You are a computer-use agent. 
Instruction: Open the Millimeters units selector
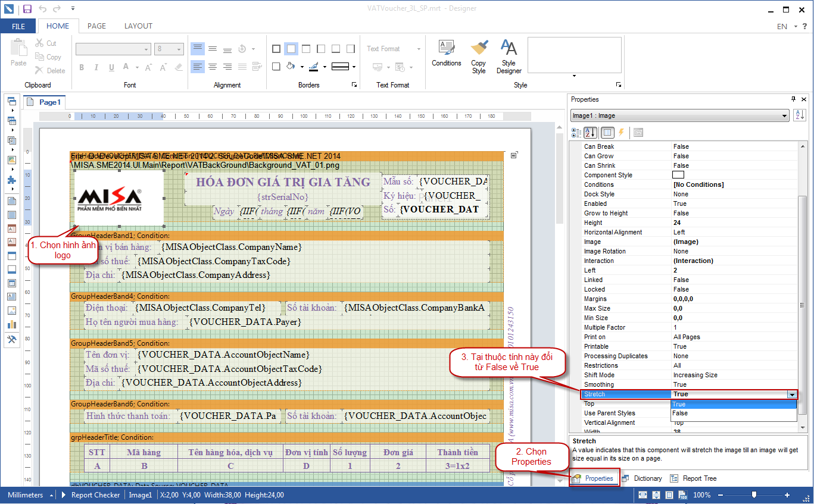coord(30,494)
